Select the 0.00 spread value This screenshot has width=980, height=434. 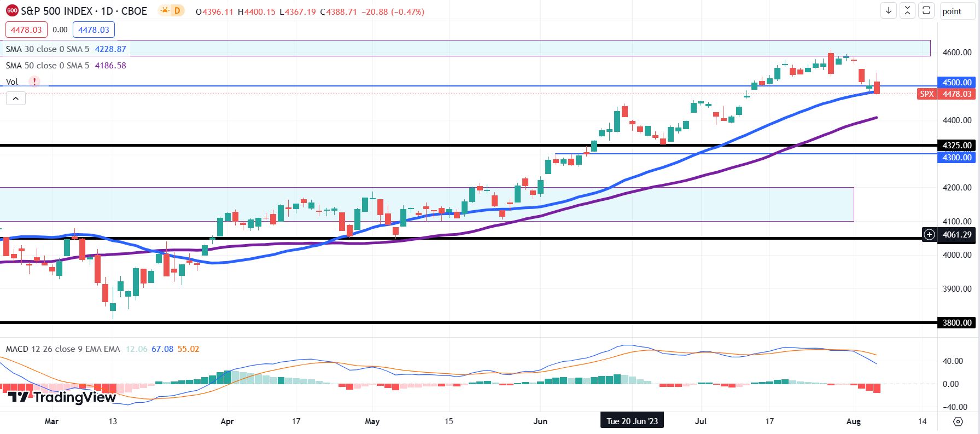tap(60, 30)
